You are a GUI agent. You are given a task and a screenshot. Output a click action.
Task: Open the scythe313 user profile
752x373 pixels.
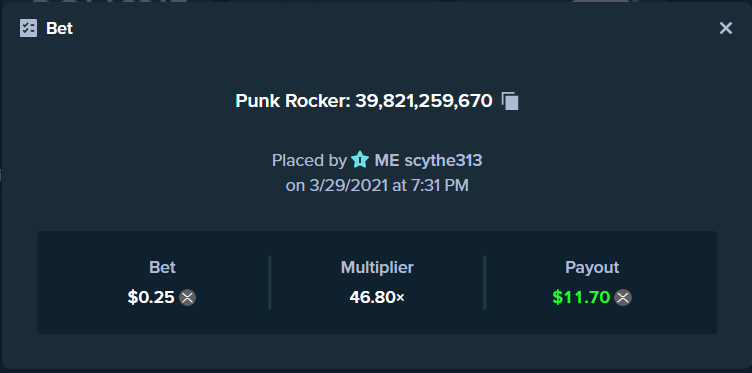click(443, 160)
